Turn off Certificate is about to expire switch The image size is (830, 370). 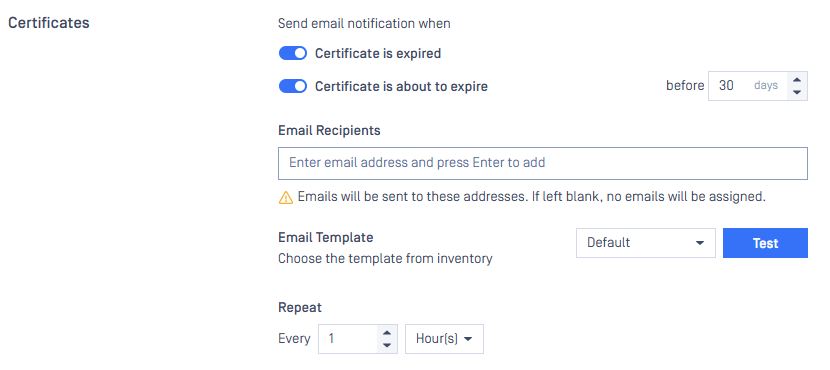[x=293, y=86]
